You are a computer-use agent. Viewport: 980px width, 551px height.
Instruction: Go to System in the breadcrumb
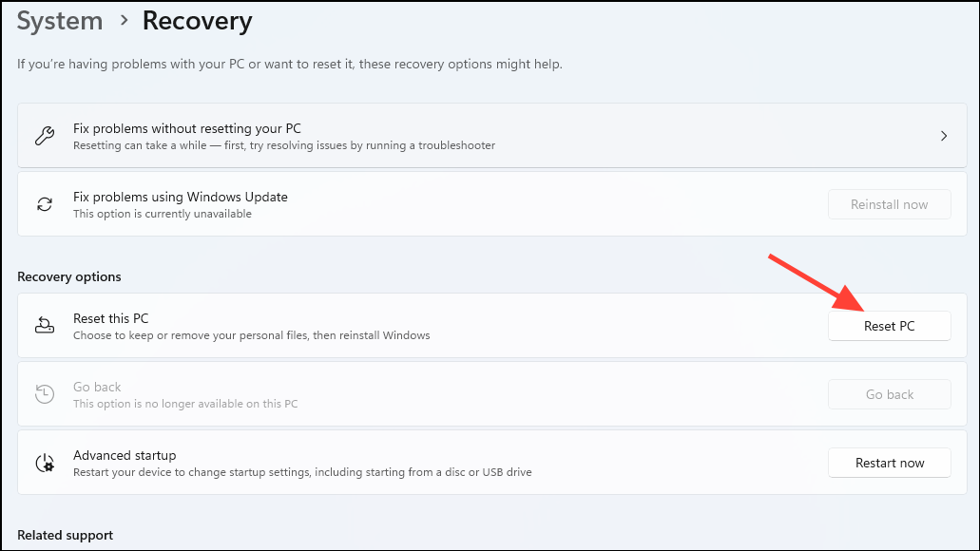60,21
